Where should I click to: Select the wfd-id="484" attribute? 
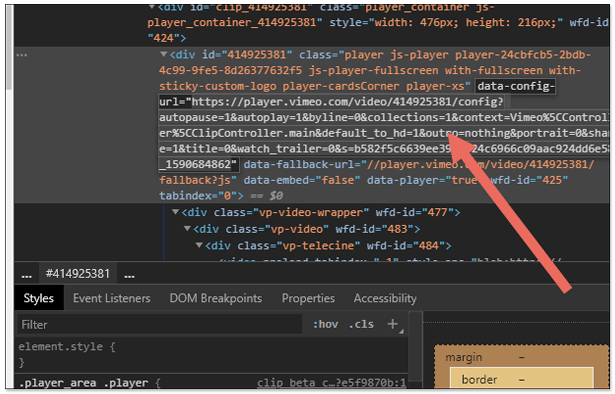click(x=406, y=245)
